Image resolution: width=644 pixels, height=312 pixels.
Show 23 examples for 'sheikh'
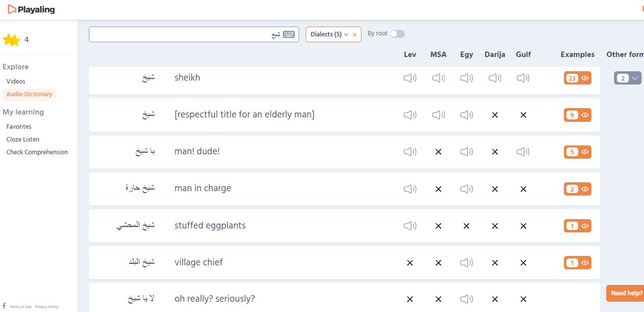pos(577,78)
